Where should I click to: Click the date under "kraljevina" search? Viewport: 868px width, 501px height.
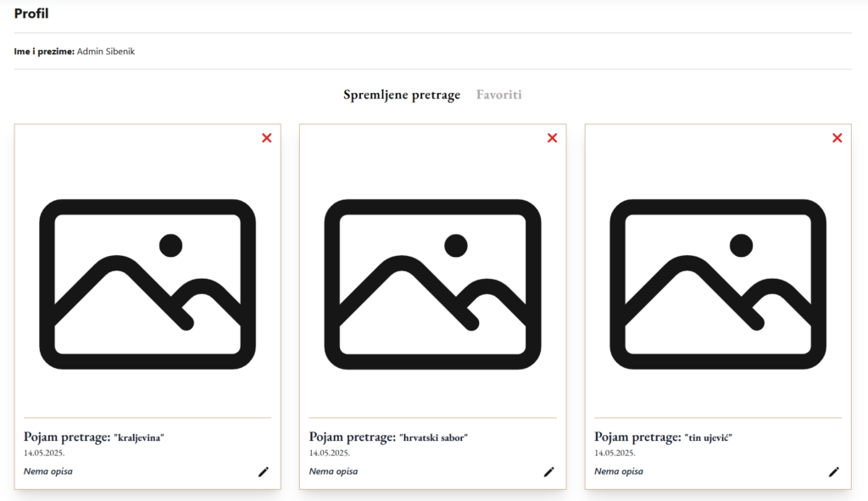(x=44, y=453)
